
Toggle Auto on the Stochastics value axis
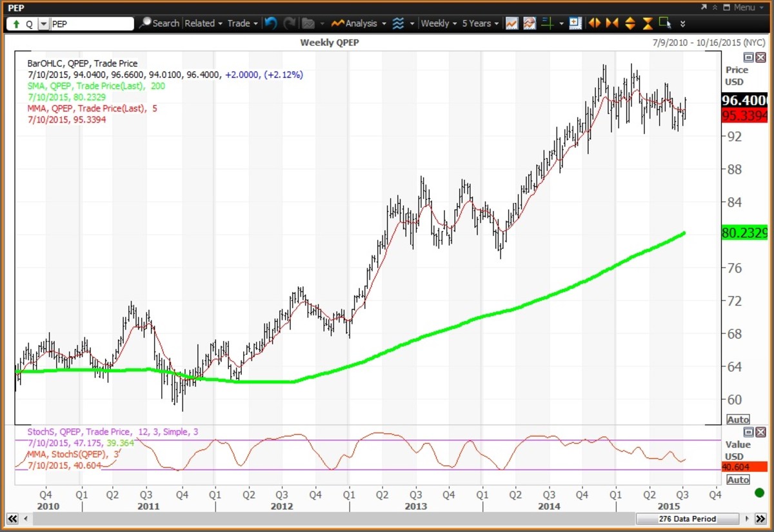tap(738, 479)
